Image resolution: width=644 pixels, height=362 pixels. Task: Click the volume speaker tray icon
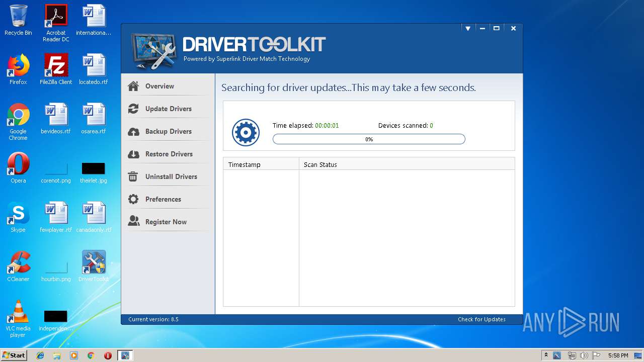click(x=584, y=355)
